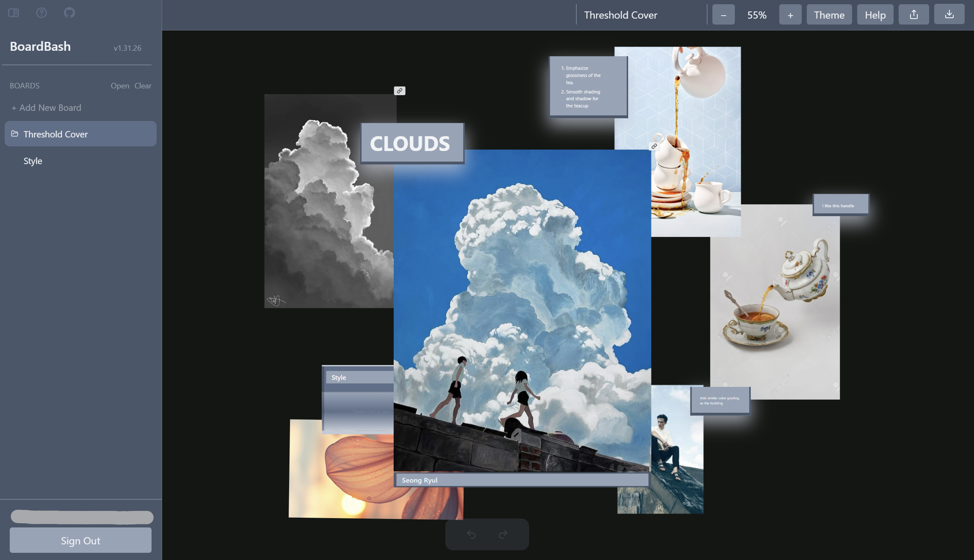Select the floral teapot image
This screenshot has height=560, width=974.
click(x=775, y=302)
